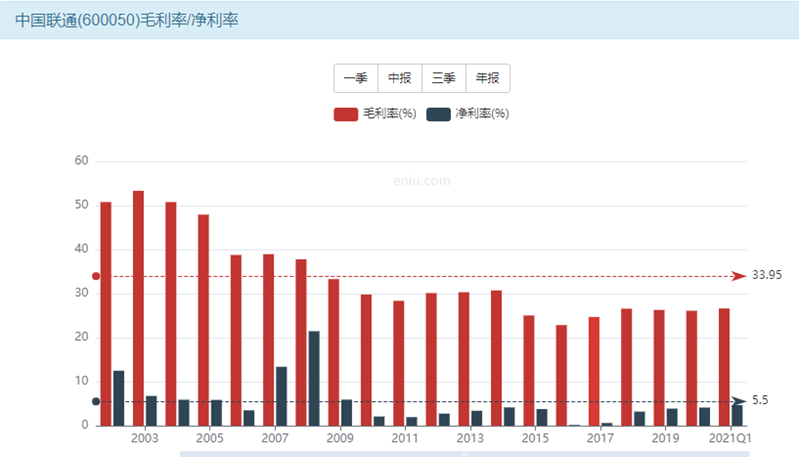
Task: Click the red gross-margin bar for 2017
Action: (x=594, y=371)
